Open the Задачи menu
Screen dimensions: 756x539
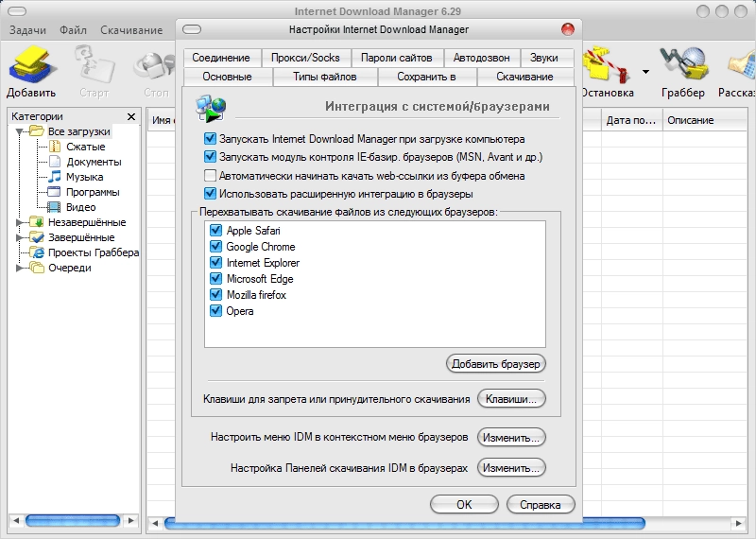coord(27,30)
